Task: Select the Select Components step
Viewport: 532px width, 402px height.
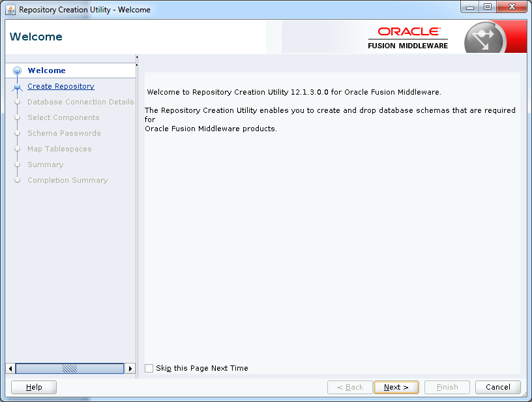Action: 63,117
